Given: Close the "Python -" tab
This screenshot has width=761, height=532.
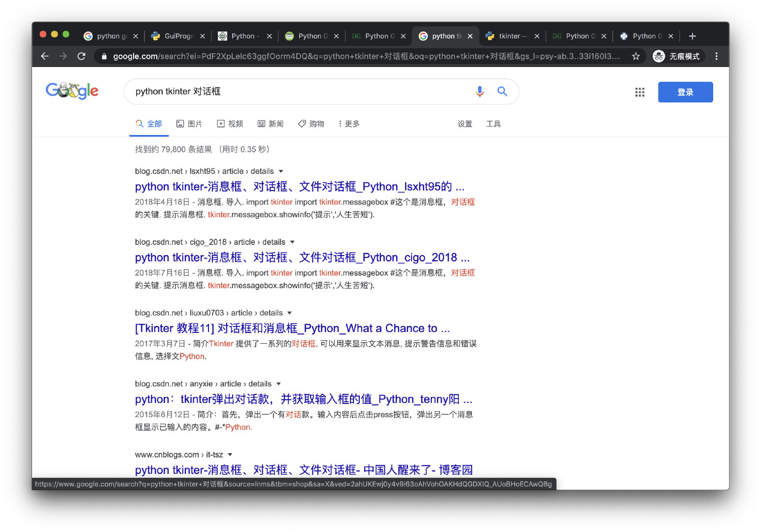Looking at the screenshot, I should click(x=270, y=36).
